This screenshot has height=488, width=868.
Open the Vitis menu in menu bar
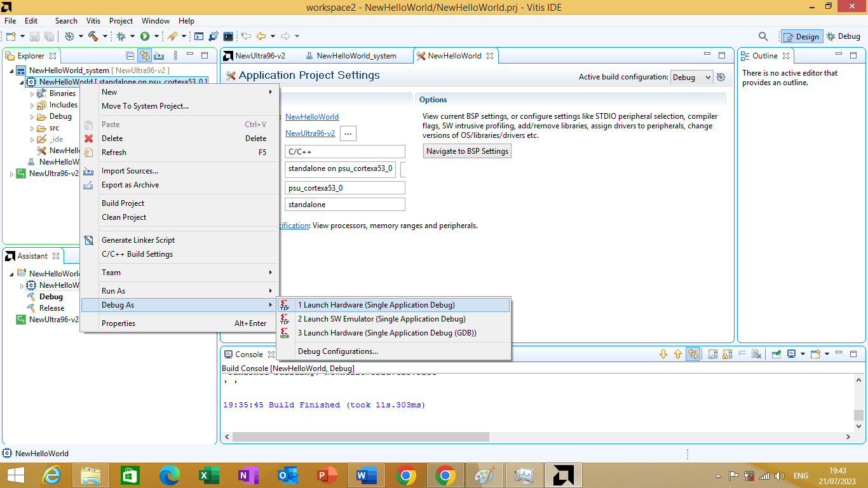93,21
